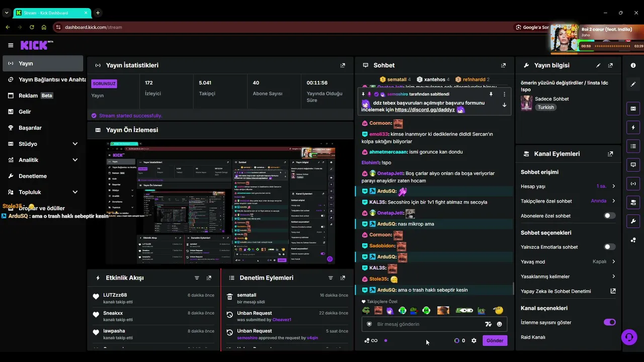644x362 pixels.
Task: Click the pencil icon in the right rail
Action: [633, 84]
